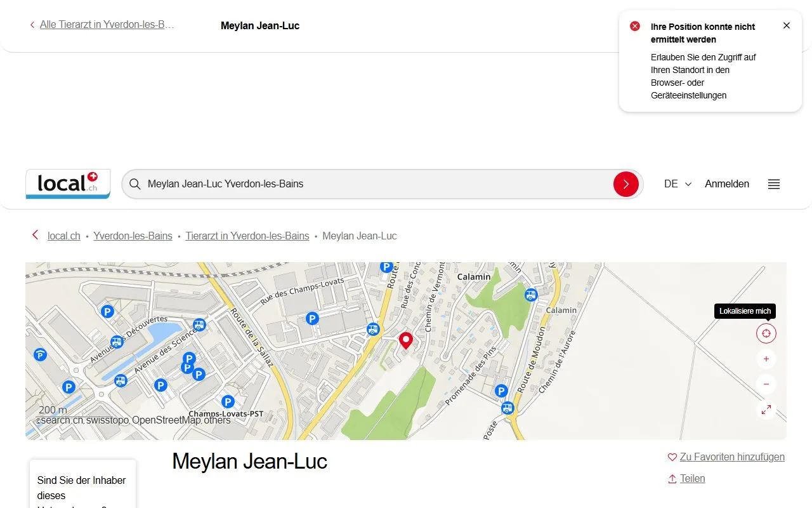Click inside the search input field
The height and width of the screenshot is (508, 812).
pyautogui.click(x=317, y=184)
